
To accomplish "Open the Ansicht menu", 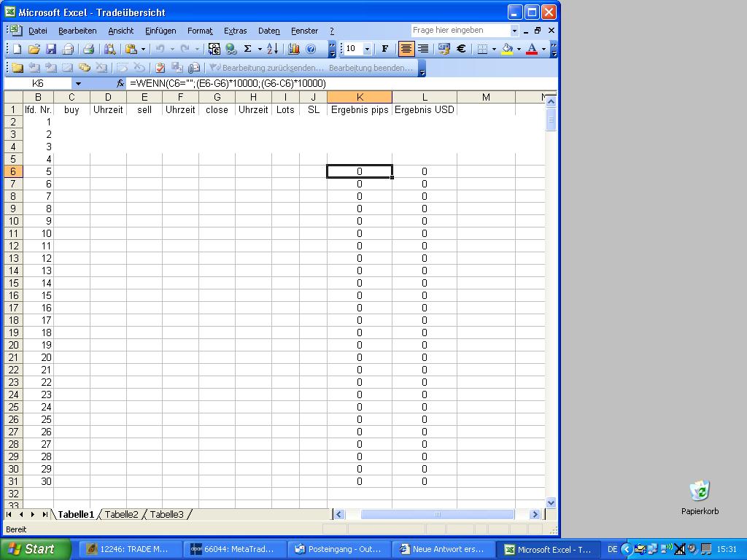I will [120, 31].
